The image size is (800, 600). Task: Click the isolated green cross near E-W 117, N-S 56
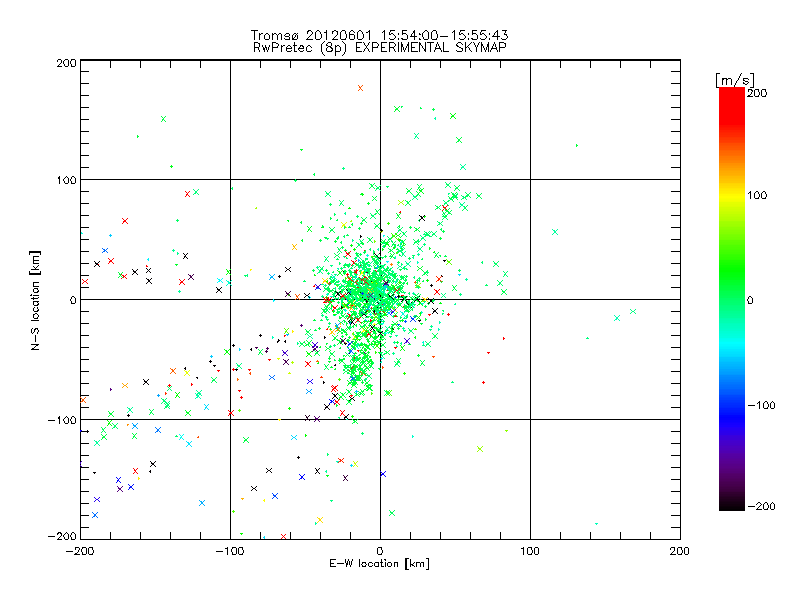(x=555, y=232)
